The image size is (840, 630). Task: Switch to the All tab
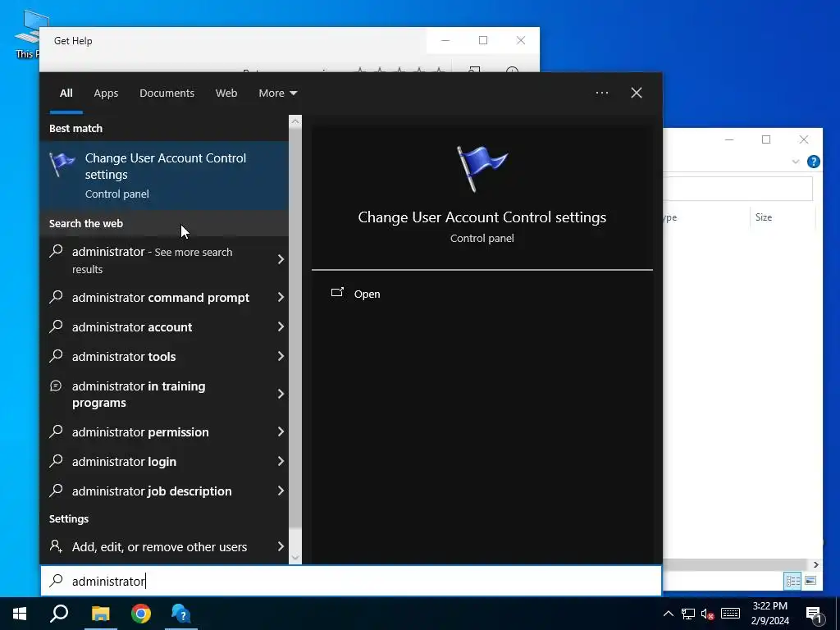point(66,94)
